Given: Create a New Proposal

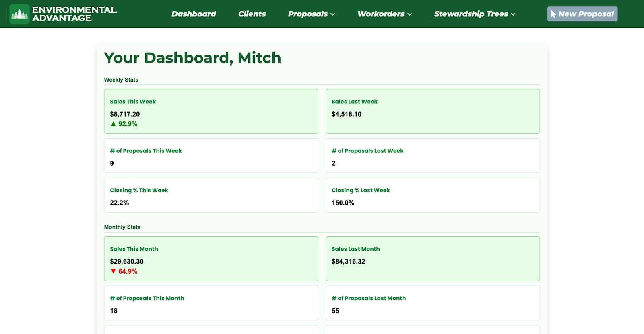Looking at the screenshot, I should [582, 14].
